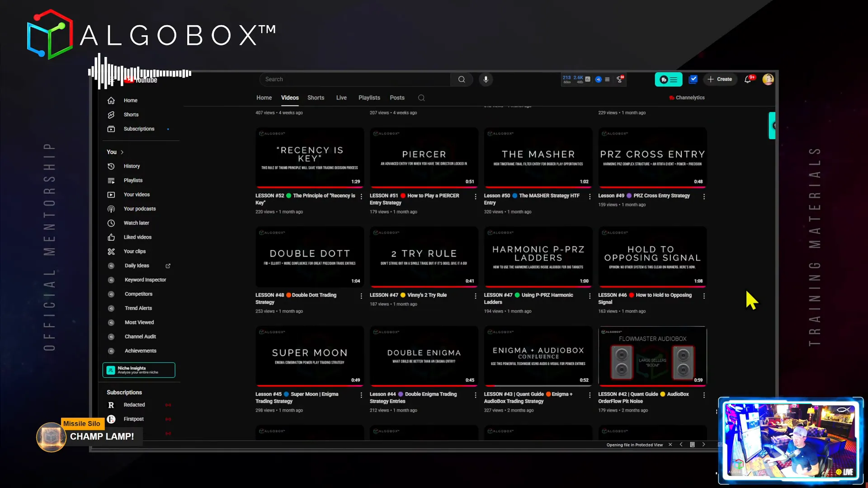Start voice search with the microphone icon
868x488 pixels.
[486, 80]
